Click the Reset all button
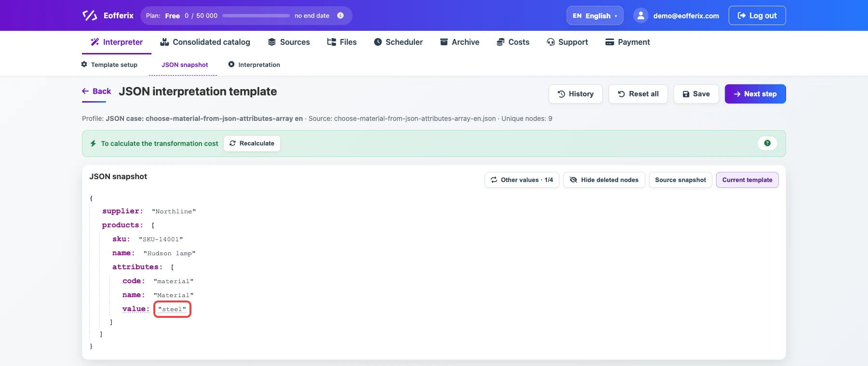Image resolution: width=868 pixels, height=366 pixels. [638, 94]
